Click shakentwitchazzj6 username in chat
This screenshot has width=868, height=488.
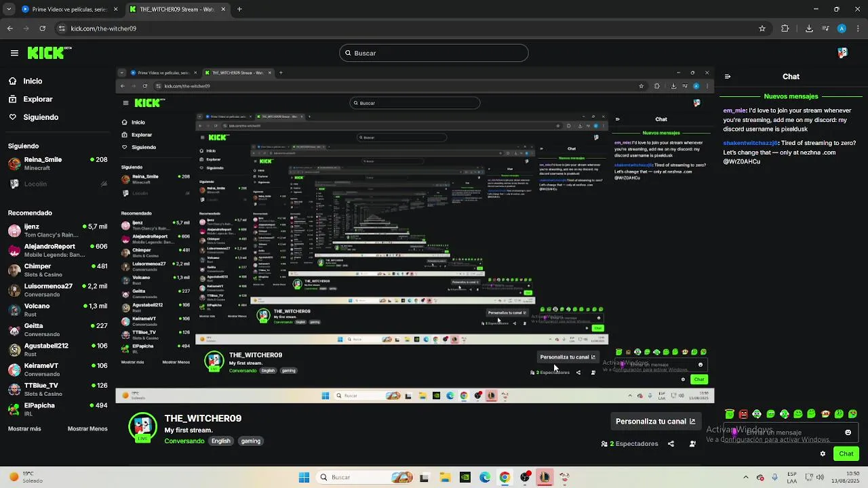coord(750,144)
